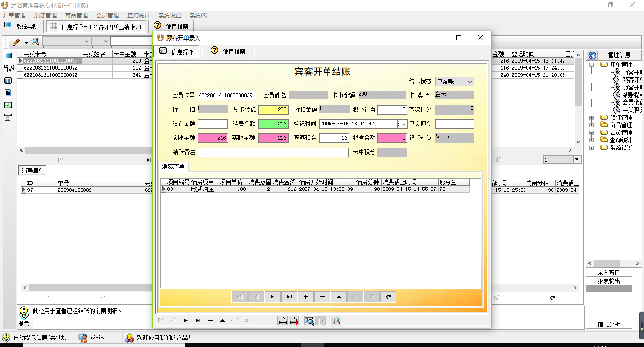Click into the 会员卡号 input field
644x347 pixels.
pos(227,96)
